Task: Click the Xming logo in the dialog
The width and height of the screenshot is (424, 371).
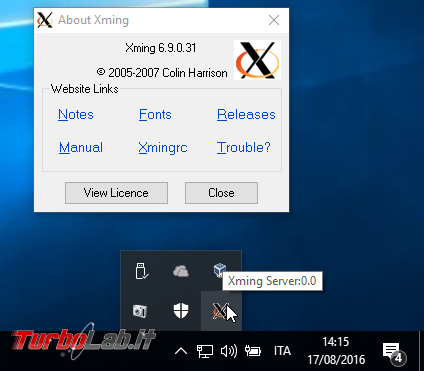Action: click(x=257, y=60)
